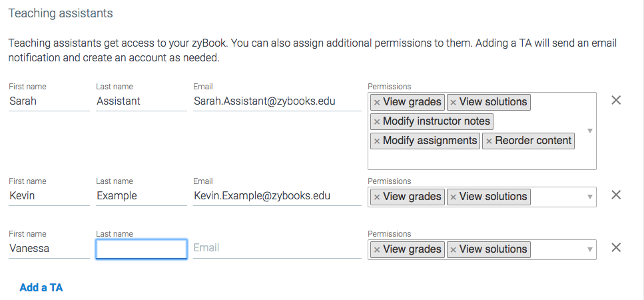Screen dimensions: 644x300
Task: Expand Sarah's permissions dropdown arrow
Action: click(589, 131)
